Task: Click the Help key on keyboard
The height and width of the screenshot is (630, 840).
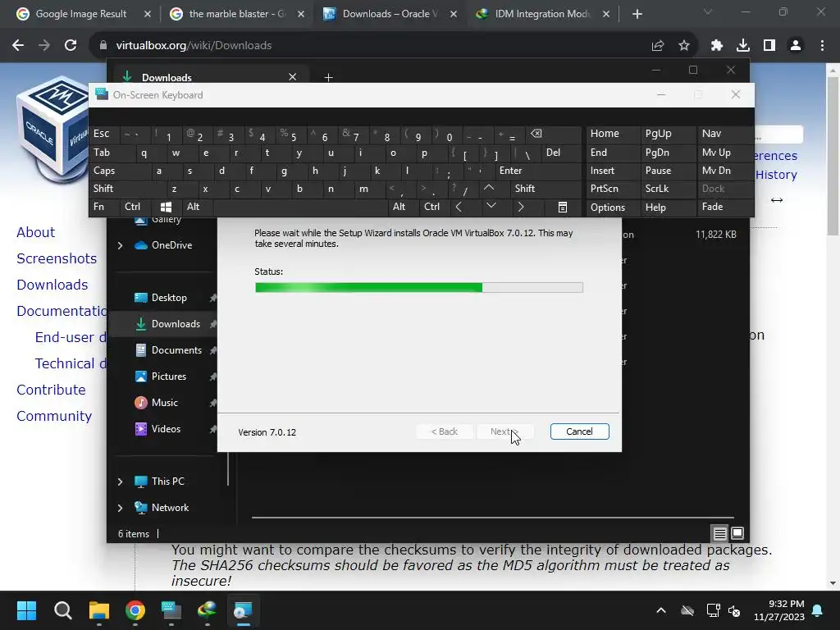Action: (x=668, y=207)
